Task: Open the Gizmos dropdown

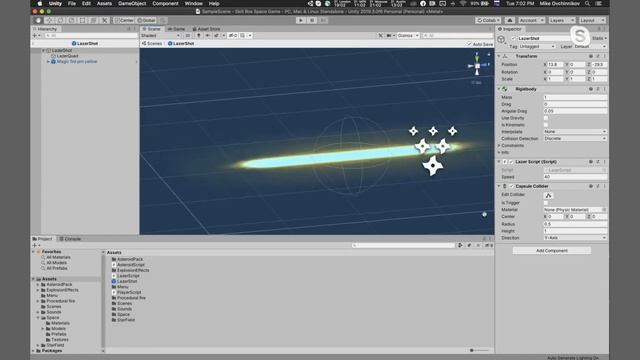Action: tap(408, 36)
